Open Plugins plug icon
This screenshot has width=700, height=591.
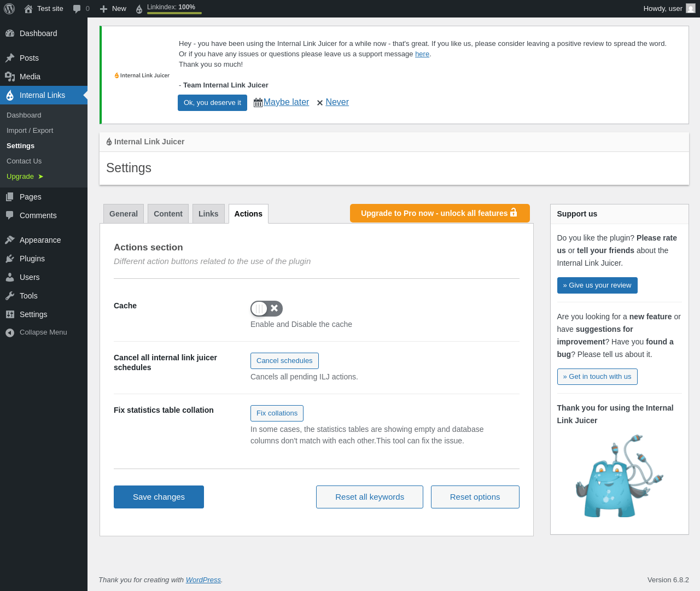[10, 259]
